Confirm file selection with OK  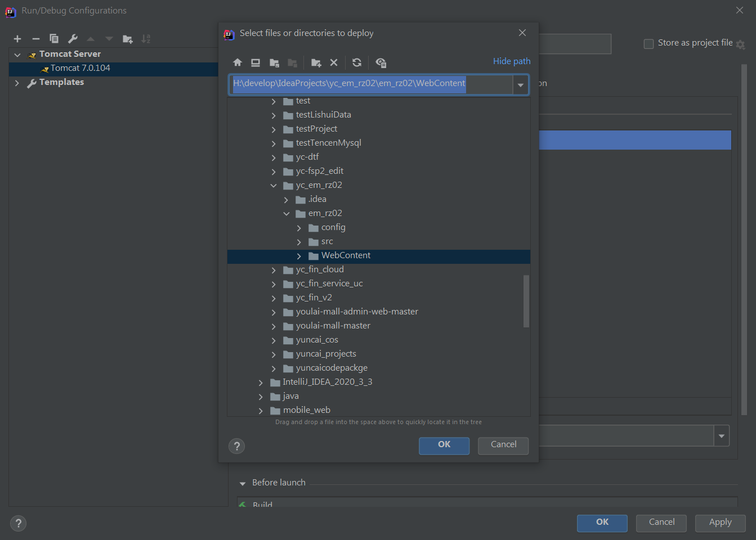point(444,445)
